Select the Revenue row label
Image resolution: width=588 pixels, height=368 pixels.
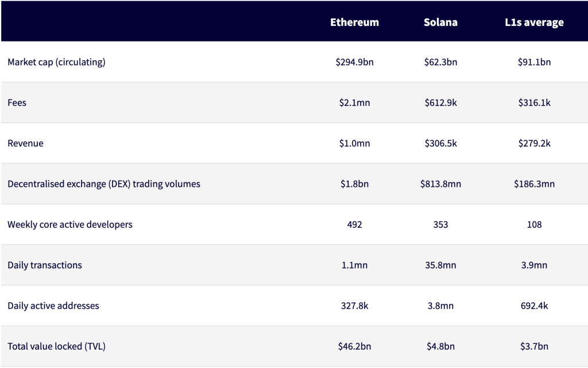(25, 143)
